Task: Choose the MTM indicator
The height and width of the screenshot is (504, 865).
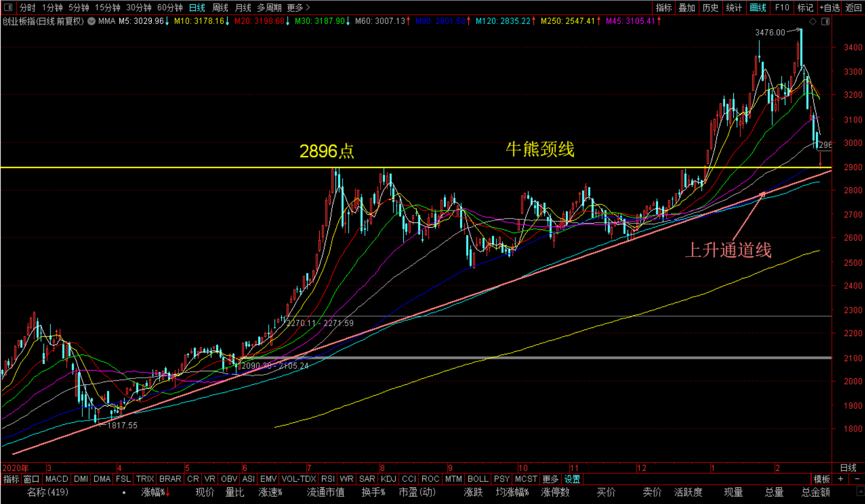Action: click(x=454, y=479)
